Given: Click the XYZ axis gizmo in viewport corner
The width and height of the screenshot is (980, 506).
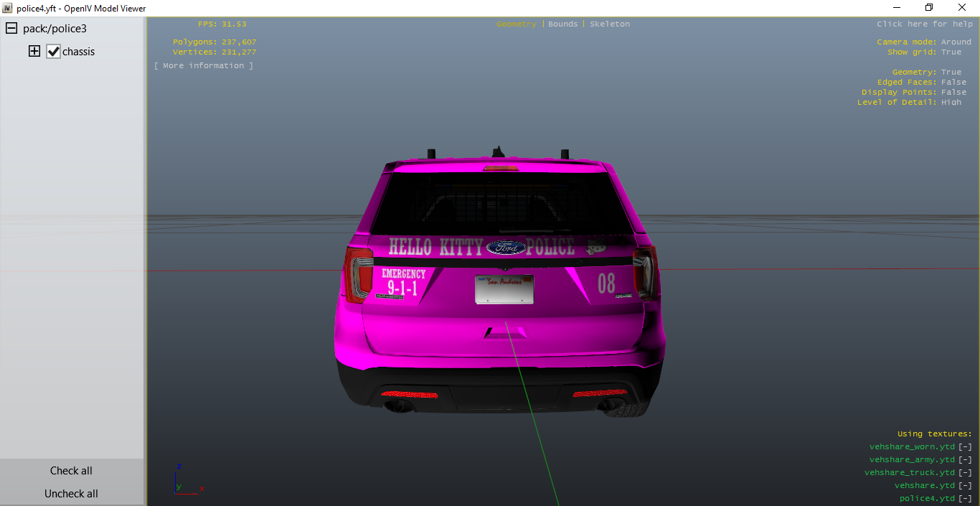Looking at the screenshot, I should point(185,482).
